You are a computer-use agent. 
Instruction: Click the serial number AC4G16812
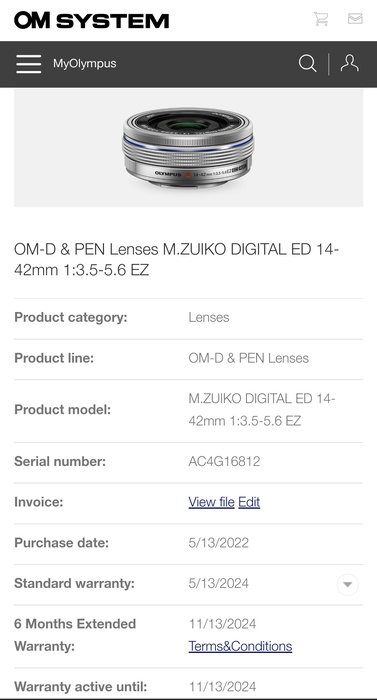click(224, 461)
